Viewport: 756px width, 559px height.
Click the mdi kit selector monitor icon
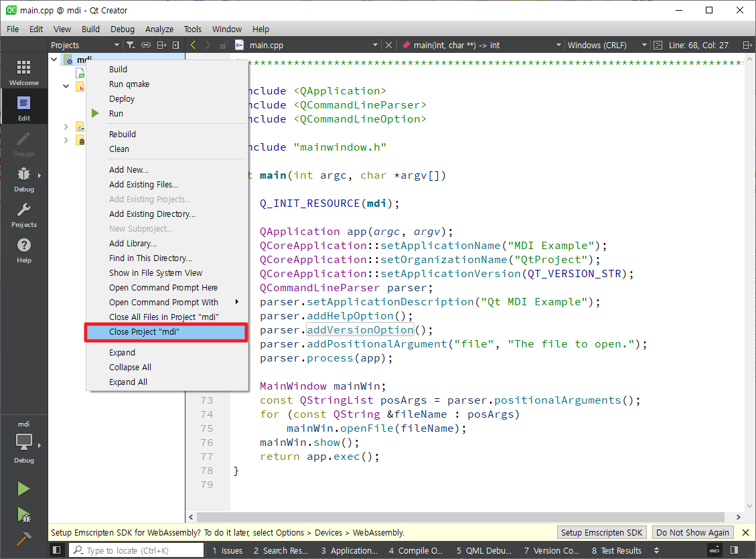pyautogui.click(x=23, y=443)
